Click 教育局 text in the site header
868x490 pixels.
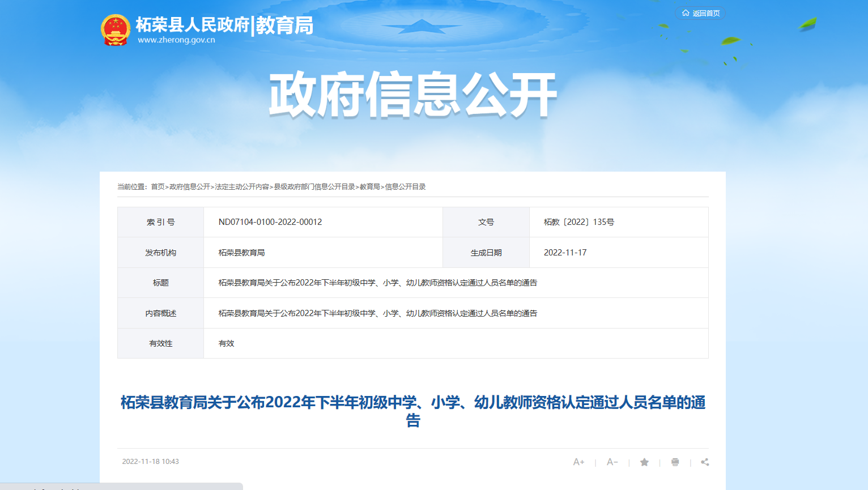pyautogui.click(x=284, y=25)
